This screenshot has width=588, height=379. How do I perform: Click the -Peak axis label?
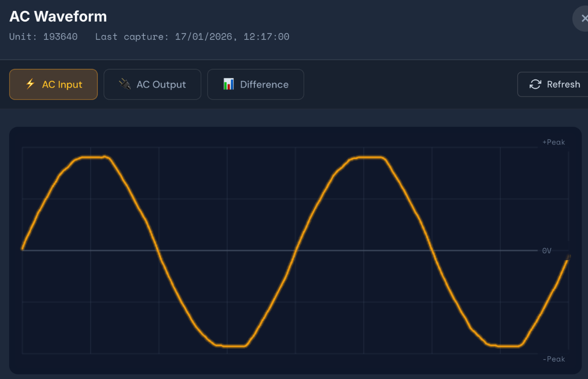click(x=554, y=359)
